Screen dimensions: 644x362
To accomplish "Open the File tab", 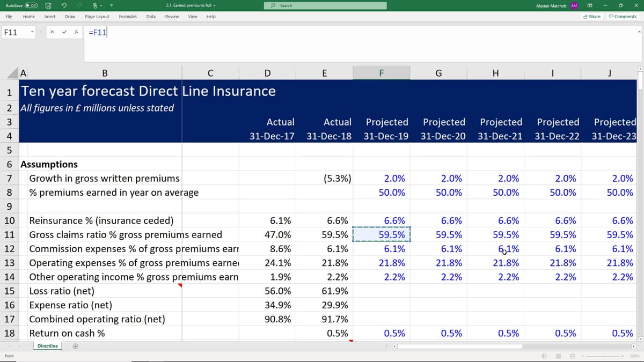I will pyautogui.click(x=9, y=17).
